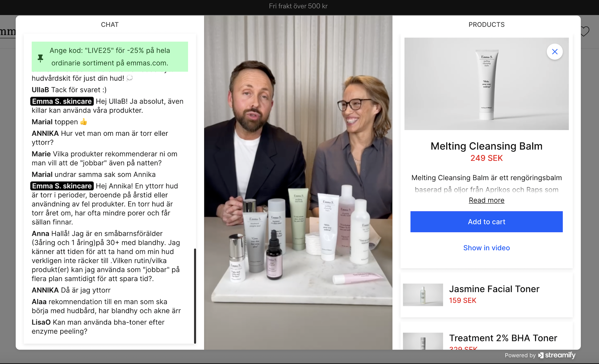Image resolution: width=599 pixels, height=364 pixels.
Task: Click ANNIKA's question about torr eller yttorr
Action: (x=100, y=138)
